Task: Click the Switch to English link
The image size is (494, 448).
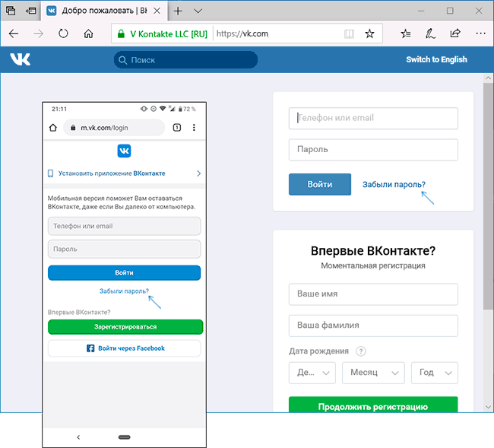Action: pyautogui.click(x=436, y=59)
